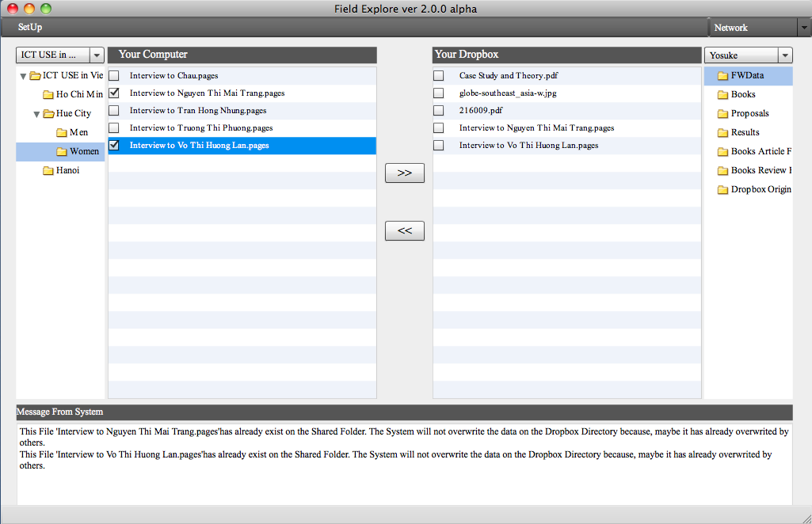Click the Results folder icon

point(722,133)
